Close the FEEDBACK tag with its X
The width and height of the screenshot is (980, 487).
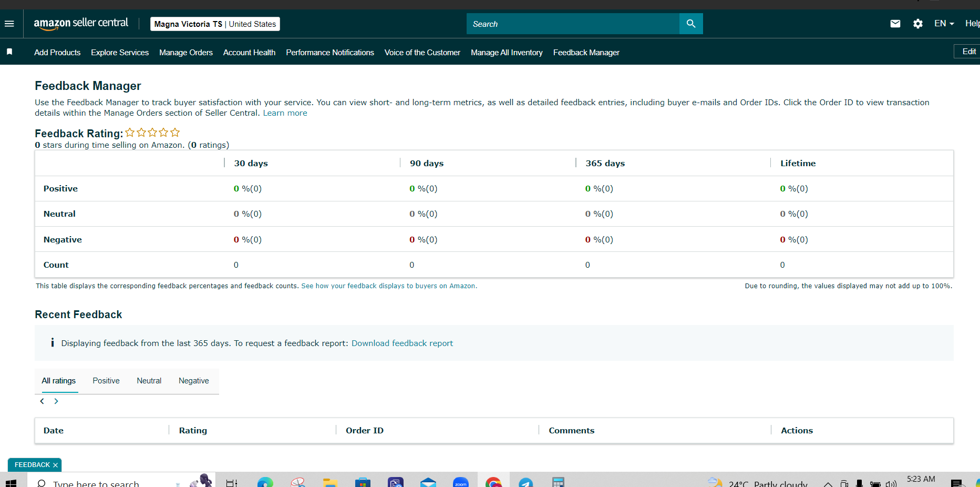[x=55, y=465]
